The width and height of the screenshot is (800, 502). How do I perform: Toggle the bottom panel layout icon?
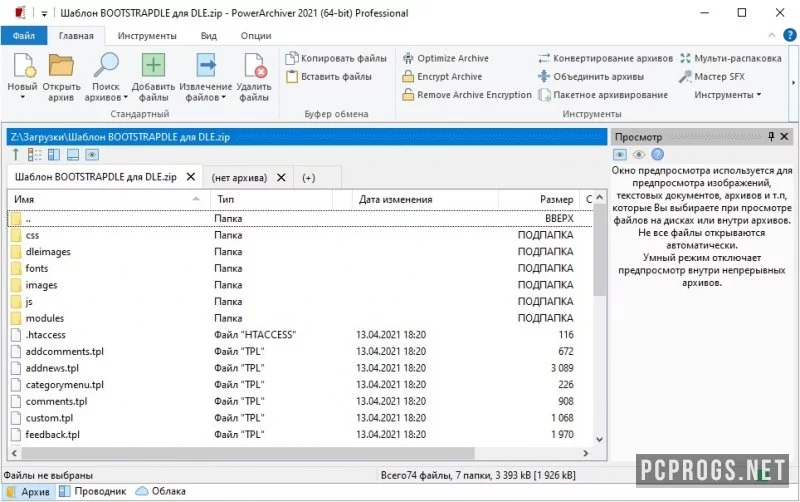click(x=73, y=154)
